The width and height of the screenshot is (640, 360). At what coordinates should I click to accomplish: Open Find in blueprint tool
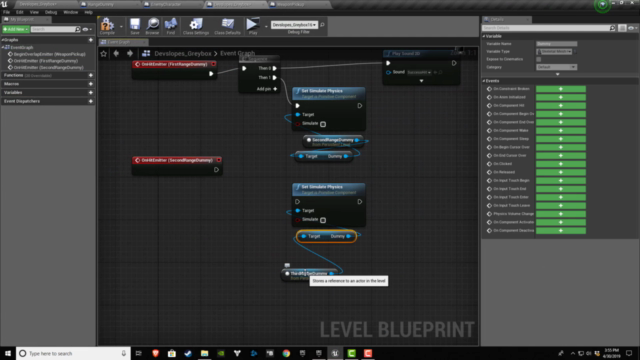point(171,26)
